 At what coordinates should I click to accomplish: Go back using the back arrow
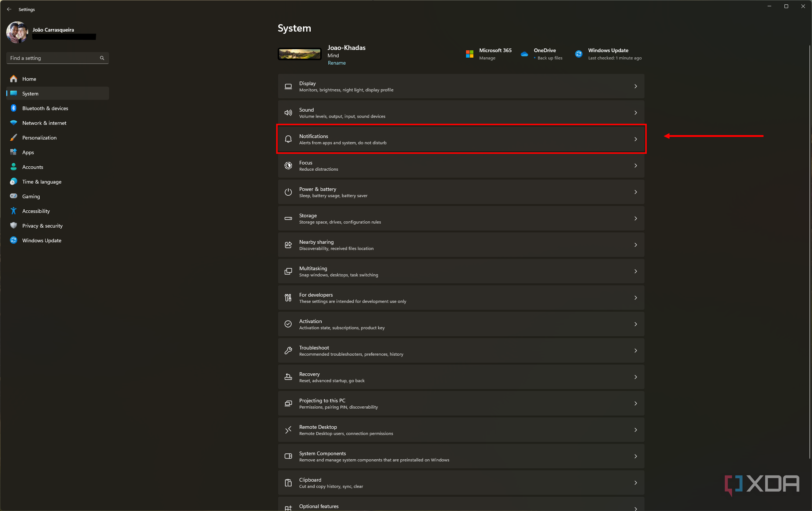tap(9, 9)
